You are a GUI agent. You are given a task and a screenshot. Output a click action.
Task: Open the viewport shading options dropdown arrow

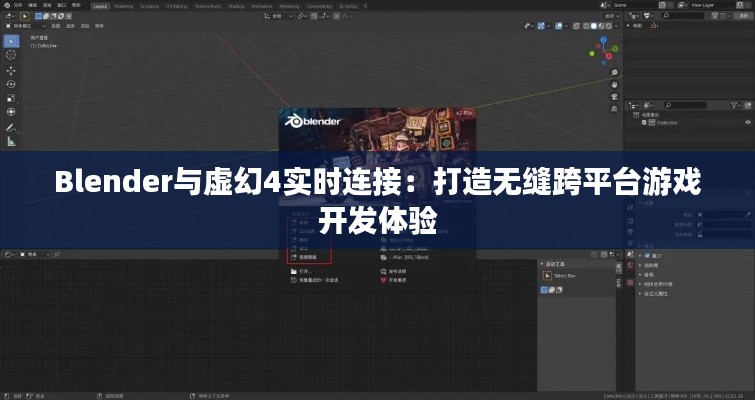[x=616, y=26]
